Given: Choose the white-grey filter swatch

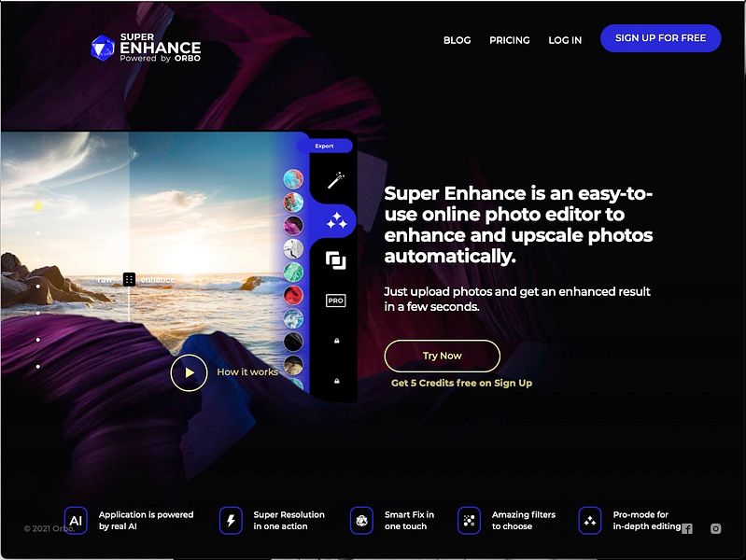Looking at the screenshot, I should (293, 249).
